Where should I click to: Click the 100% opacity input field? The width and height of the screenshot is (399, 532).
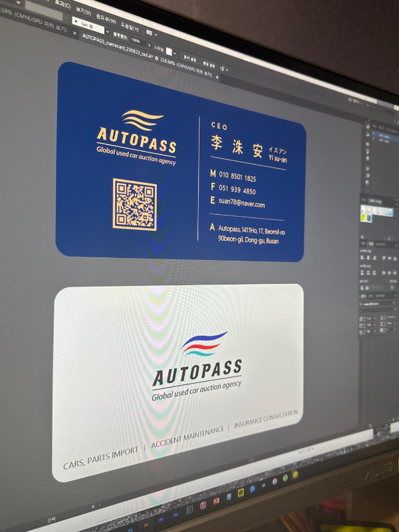[138, 41]
